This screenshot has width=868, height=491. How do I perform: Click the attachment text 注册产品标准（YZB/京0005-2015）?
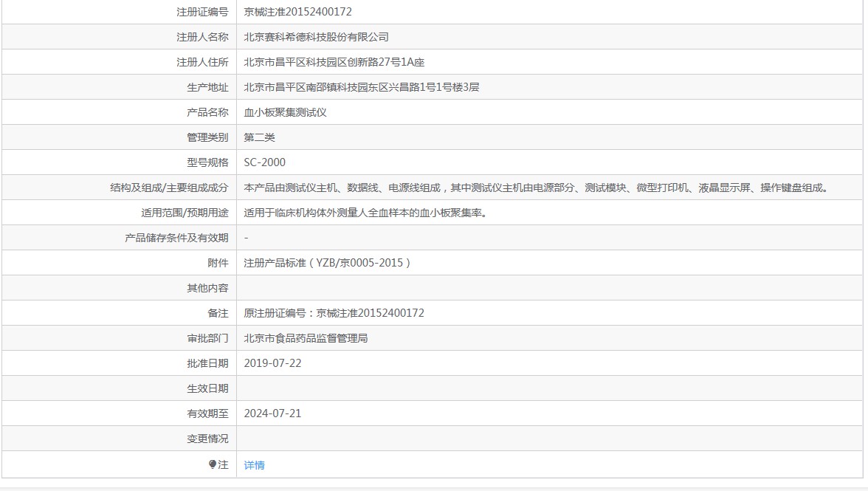tap(327, 263)
